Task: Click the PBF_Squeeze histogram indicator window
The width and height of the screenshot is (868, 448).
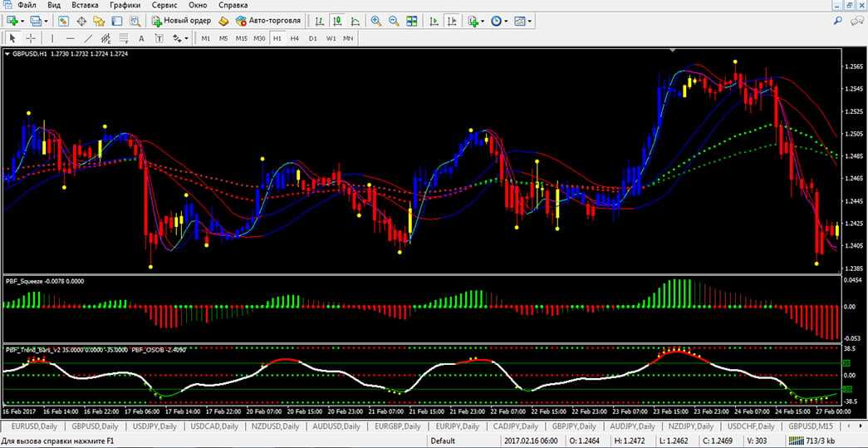Action: (x=415, y=309)
